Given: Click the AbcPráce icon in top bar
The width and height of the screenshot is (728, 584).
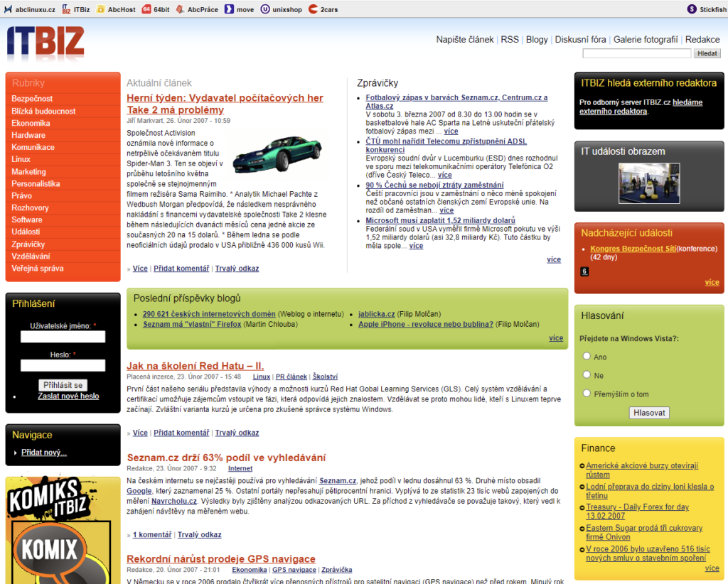Looking at the screenshot, I should 181,9.
